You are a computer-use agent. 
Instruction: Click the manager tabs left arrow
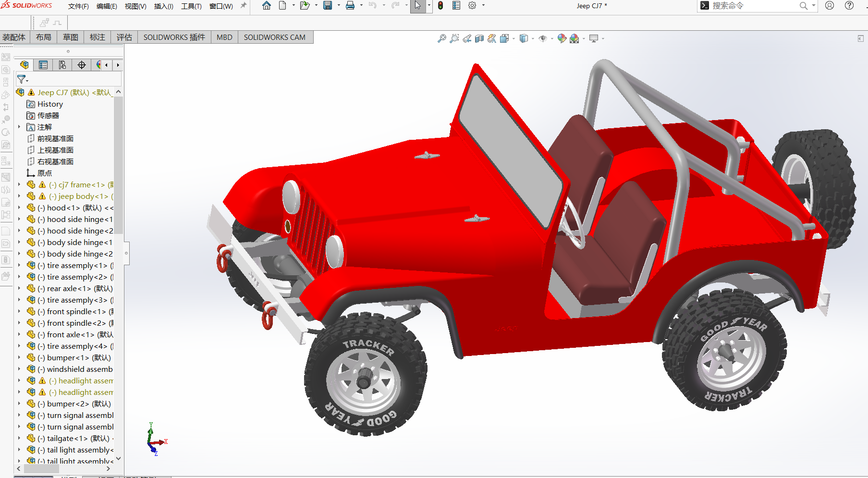click(x=107, y=65)
